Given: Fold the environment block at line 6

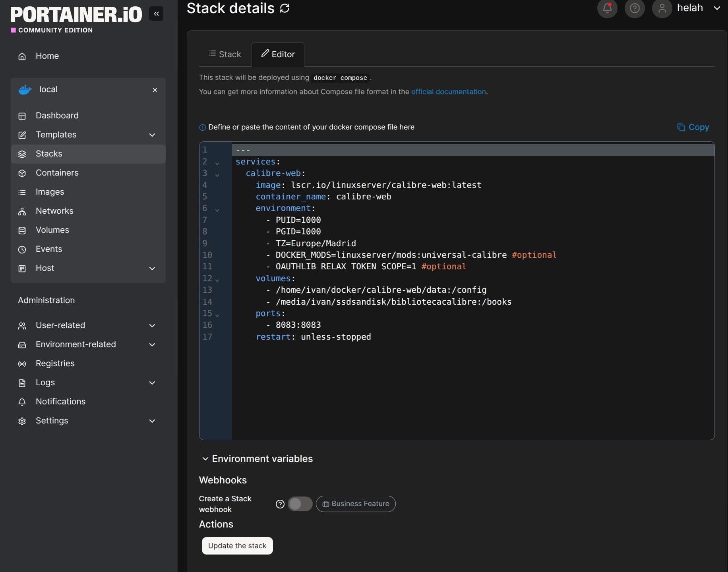Looking at the screenshot, I should pyautogui.click(x=217, y=210).
